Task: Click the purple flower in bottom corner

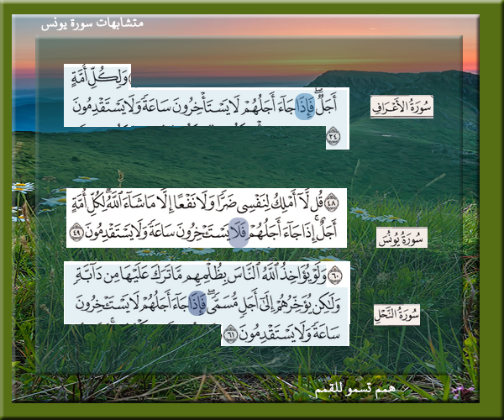Action: [x=460, y=392]
